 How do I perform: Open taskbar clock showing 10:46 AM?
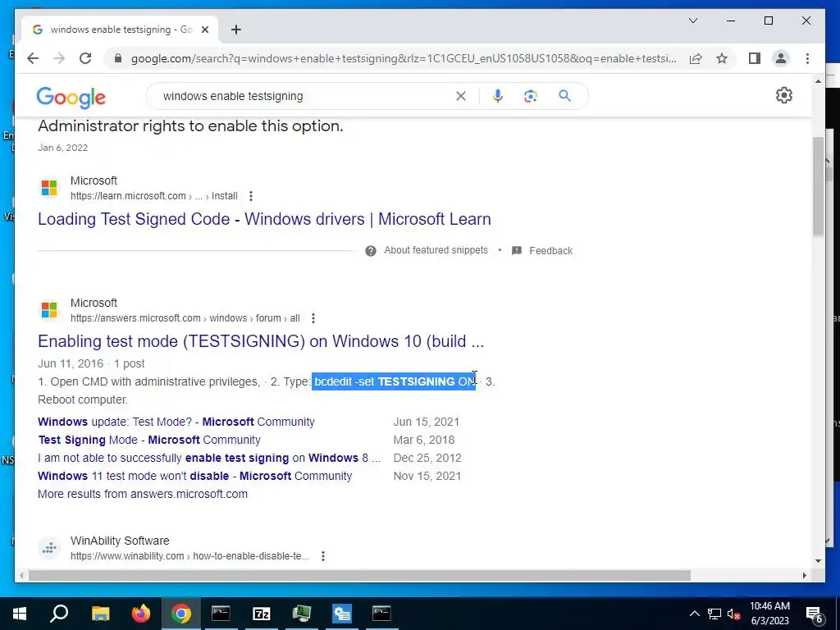point(769,614)
